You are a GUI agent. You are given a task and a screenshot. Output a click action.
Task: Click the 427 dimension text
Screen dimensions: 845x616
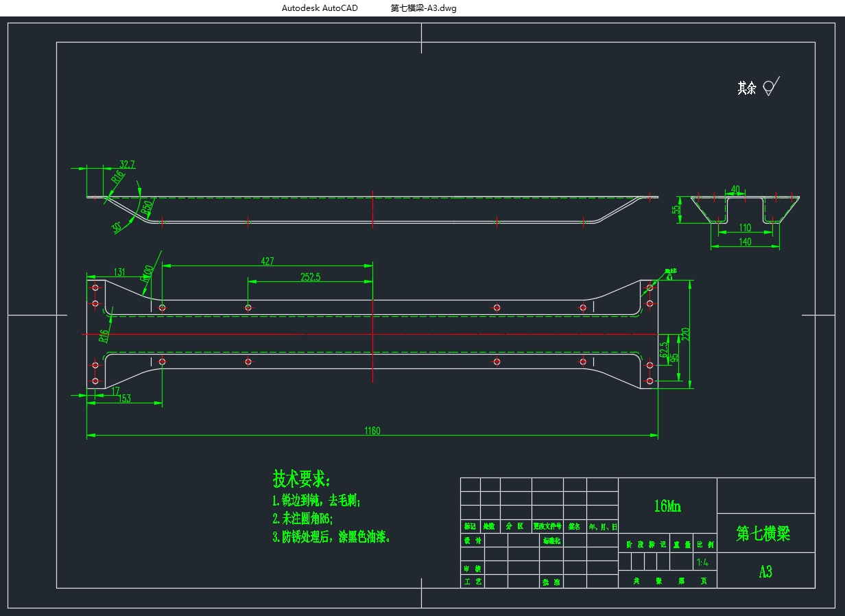pos(267,261)
